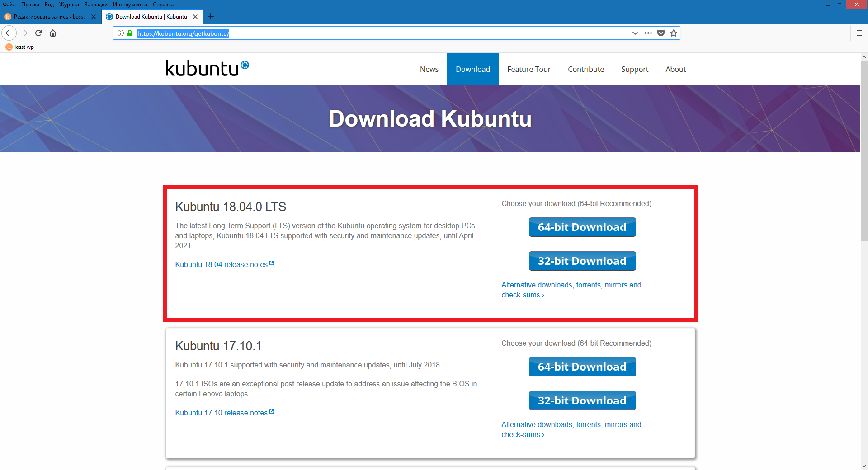Click the 64-bit Download button for Kubuntu 18.04
The height and width of the screenshot is (470, 868).
(582, 227)
